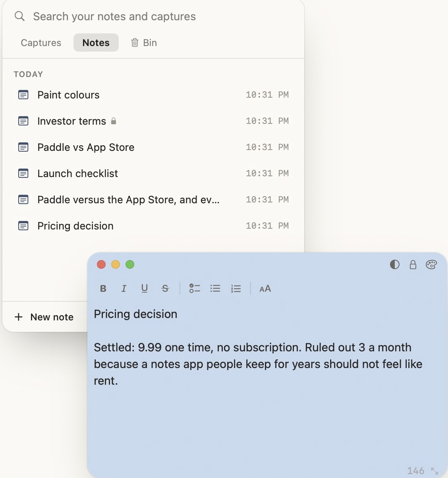This screenshot has height=478, width=448.
Task: Click the note icon beside Launch checklist
Action: click(x=23, y=173)
